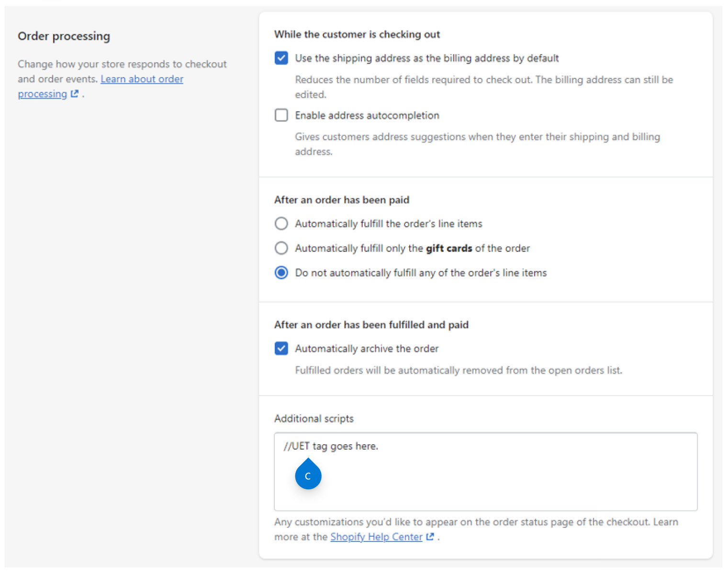
Task: Click 'After an order has been fulfilled and paid' heading
Action: 371,325
